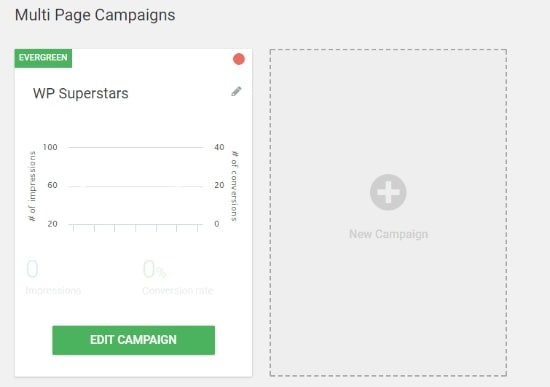Click the Impressions label under the count

pos(53,291)
